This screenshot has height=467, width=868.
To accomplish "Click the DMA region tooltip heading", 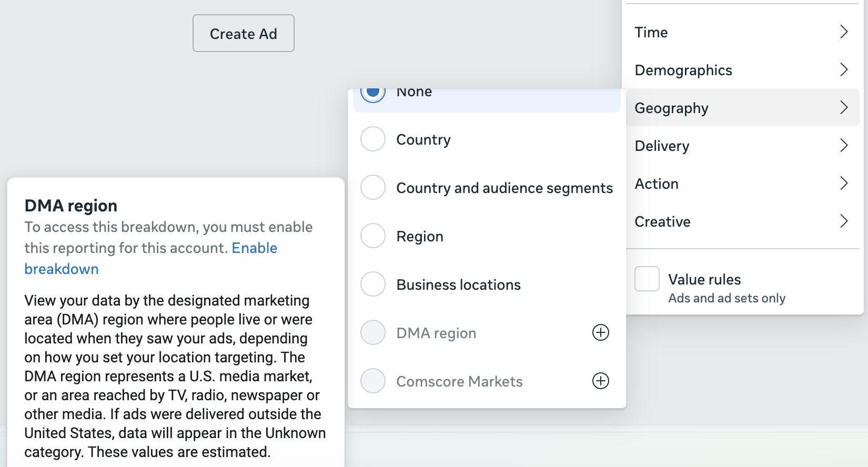I will tap(71, 206).
